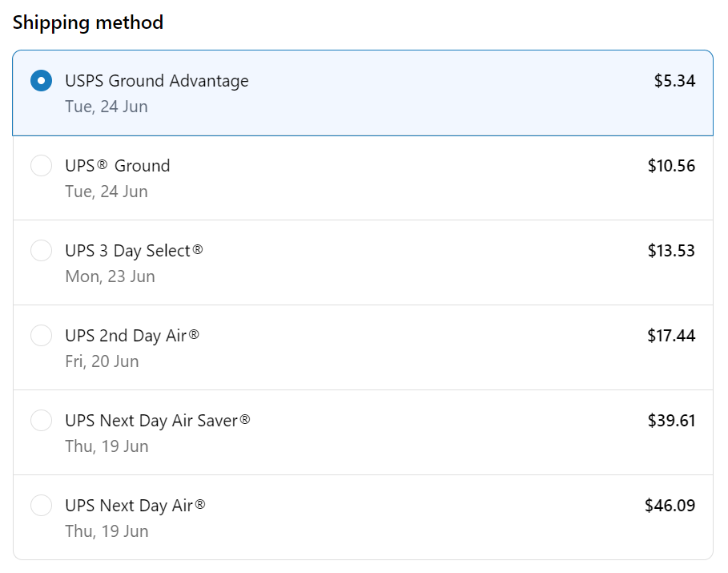The height and width of the screenshot is (573, 728).
Task: Click the $17.44 price
Action: tap(671, 336)
